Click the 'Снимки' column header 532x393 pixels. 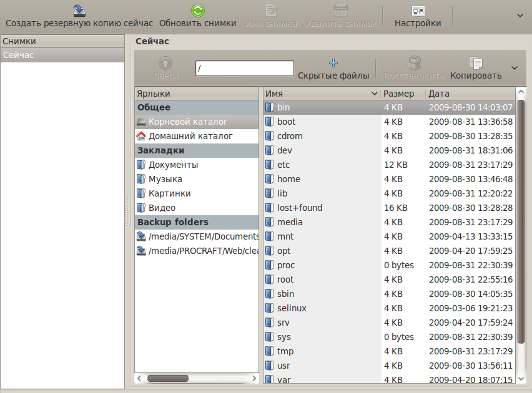62,41
